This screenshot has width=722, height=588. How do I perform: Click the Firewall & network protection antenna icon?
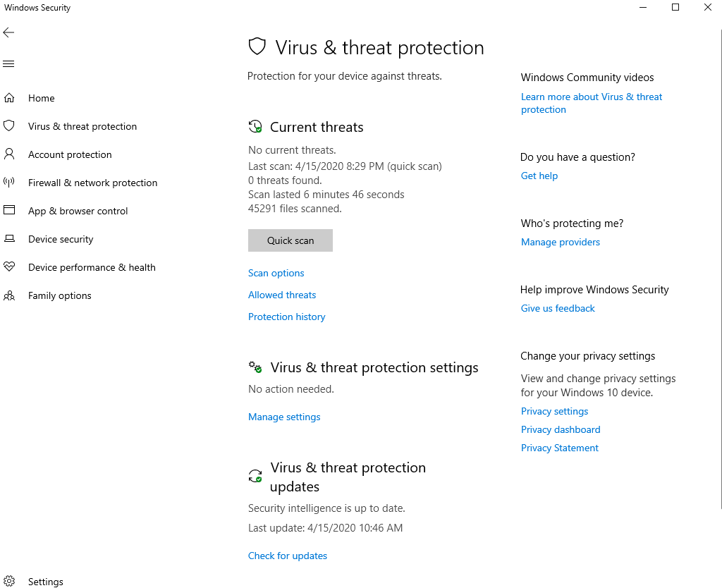click(x=9, y=183)
